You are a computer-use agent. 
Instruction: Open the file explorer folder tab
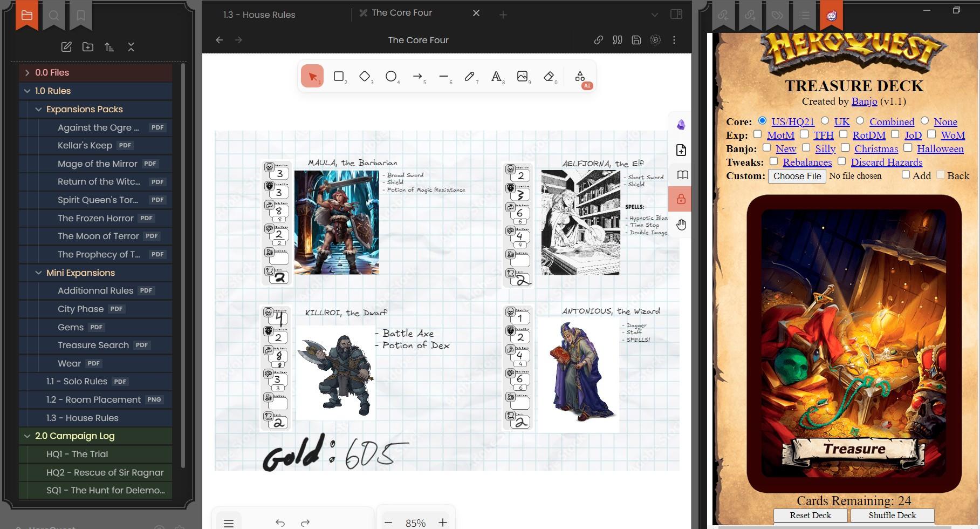pyautogui.click(x=27, y=15)
